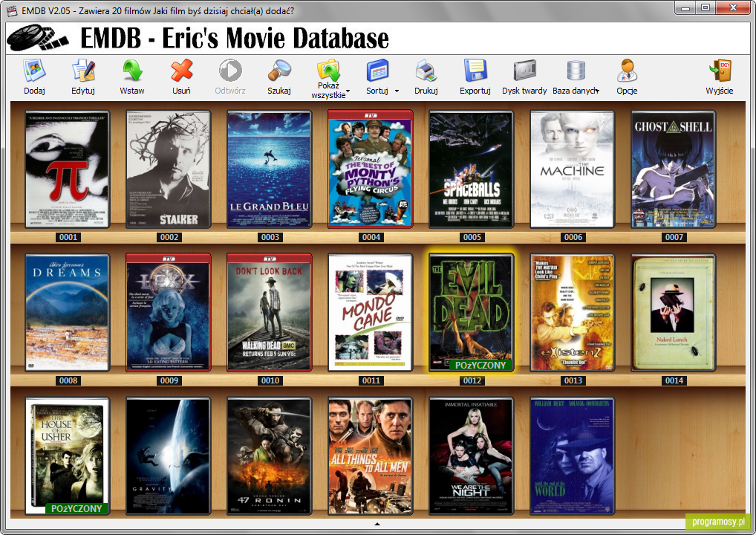Select the 47 Ronin cover
The image size is (756, 535).
pyautogui.click(x=270, y=456)
